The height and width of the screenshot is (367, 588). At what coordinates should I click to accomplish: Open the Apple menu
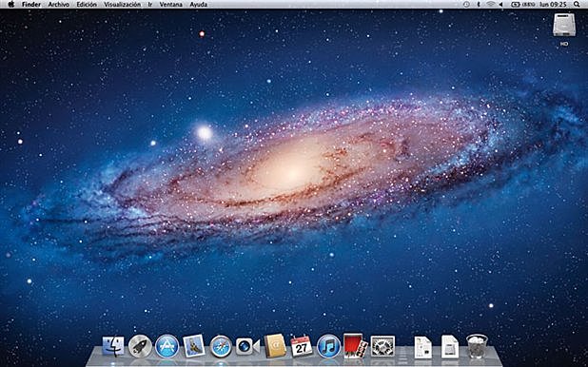tap(10, 5)
